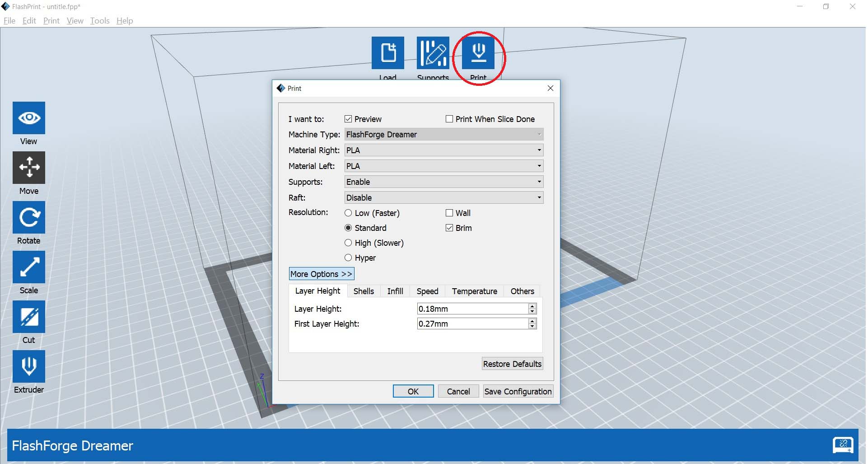Image resolution: width=868 pixels, height=464 pixels.
Task: Switch to the Shells tab
Action: (x=364, y=291)
